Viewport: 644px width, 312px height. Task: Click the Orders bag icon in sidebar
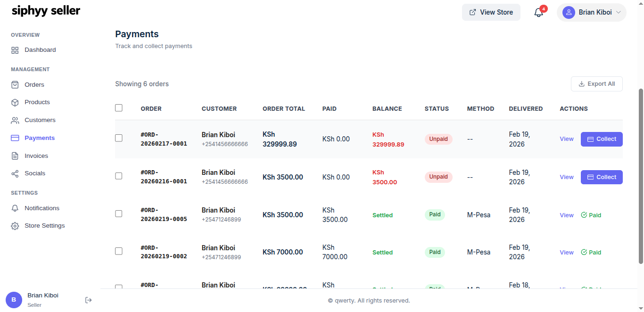pos(15,85)
